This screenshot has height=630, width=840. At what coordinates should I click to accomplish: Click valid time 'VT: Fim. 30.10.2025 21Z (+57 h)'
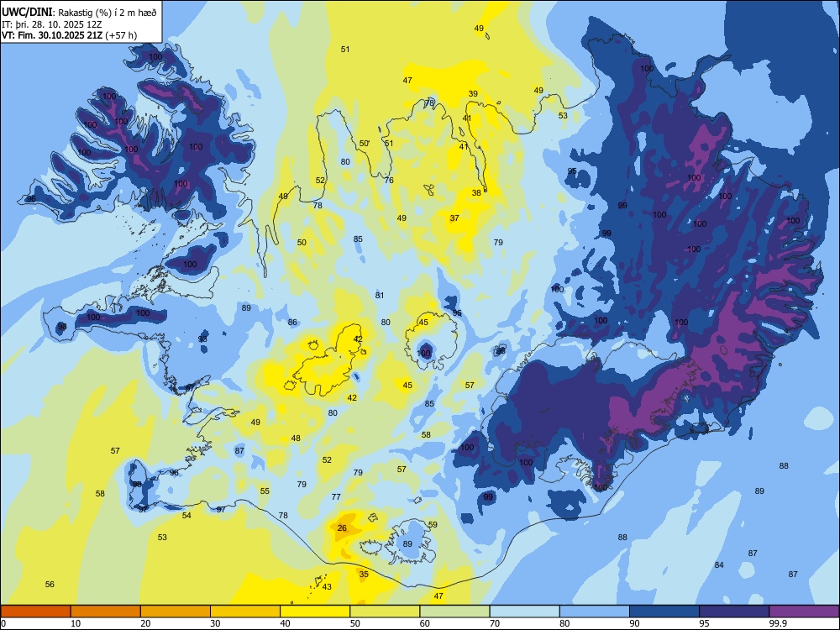click(69, 35)
